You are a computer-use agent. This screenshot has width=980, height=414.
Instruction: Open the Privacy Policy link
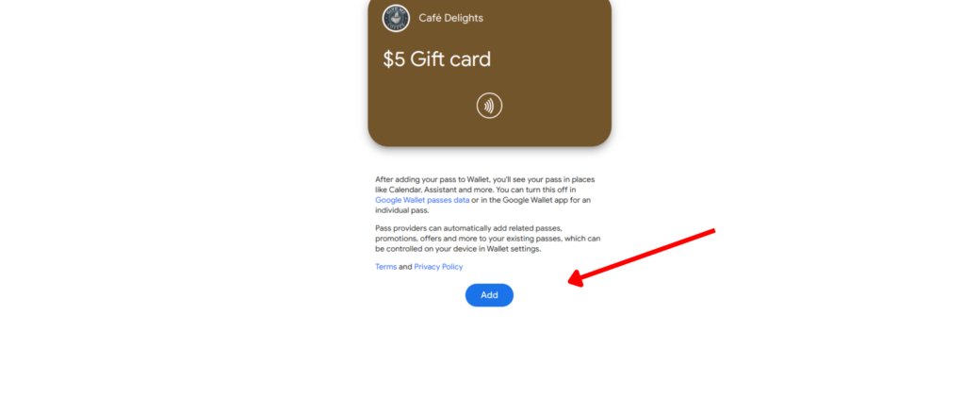click(438, 266)
